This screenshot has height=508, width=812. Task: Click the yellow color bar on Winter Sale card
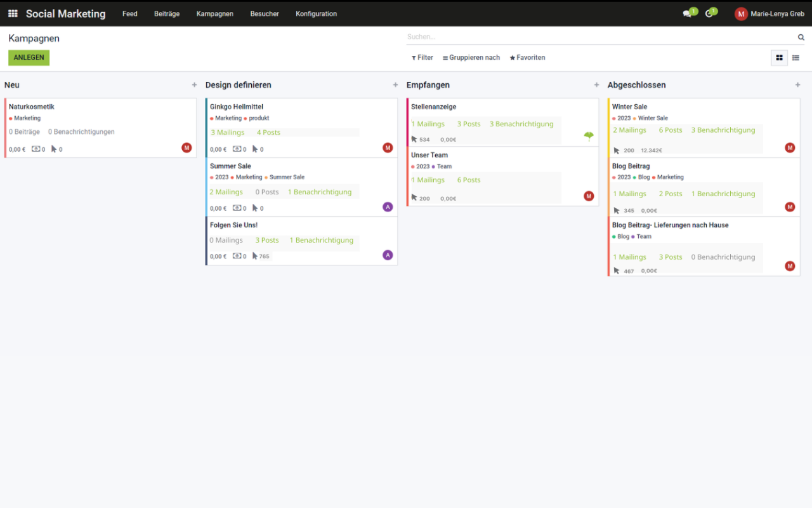pyautogui.click(x=609, y=128)
